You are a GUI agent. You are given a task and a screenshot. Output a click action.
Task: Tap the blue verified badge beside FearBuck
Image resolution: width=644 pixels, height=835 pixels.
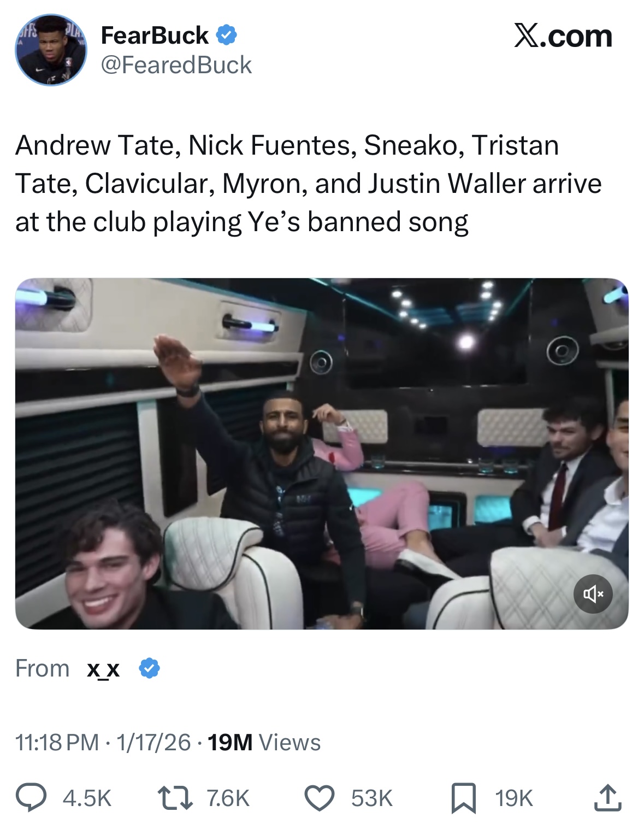[226, 35]
